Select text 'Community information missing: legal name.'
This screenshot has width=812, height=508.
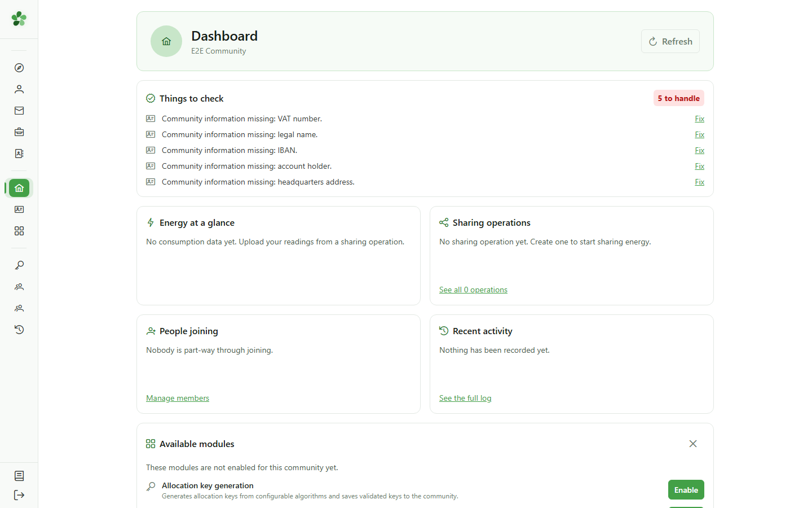(240, 134)
